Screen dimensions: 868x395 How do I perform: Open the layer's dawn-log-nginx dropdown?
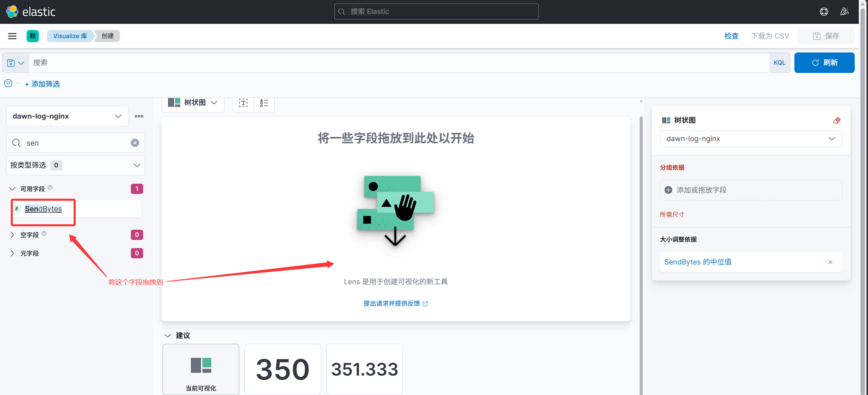(x=751, y=139)
